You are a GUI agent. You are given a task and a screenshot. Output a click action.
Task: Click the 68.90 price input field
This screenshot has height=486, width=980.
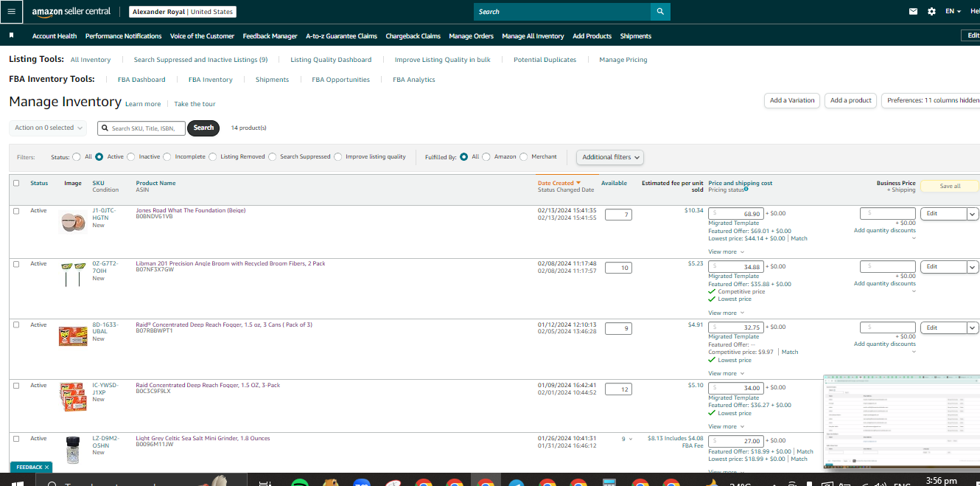[x=735, y=214]
